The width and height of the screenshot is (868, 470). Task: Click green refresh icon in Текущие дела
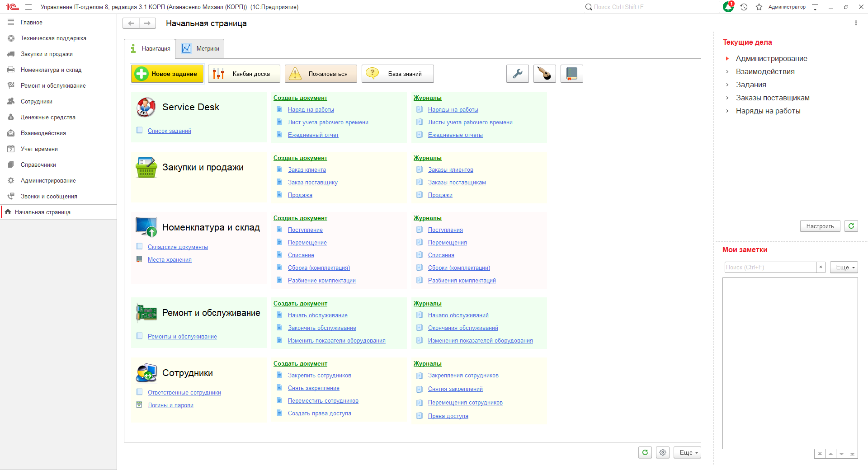pyautogui.click(x=851, y=226)
